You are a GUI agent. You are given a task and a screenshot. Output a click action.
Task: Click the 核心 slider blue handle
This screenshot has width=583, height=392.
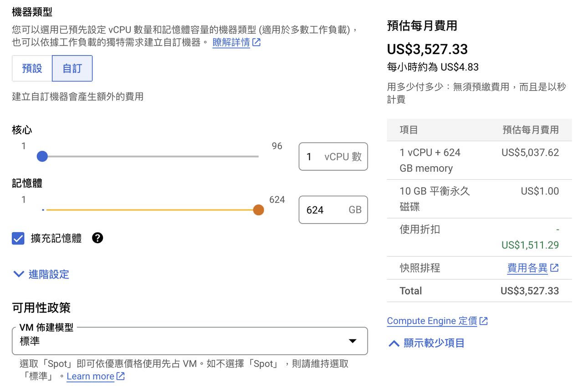click(42, 157)
